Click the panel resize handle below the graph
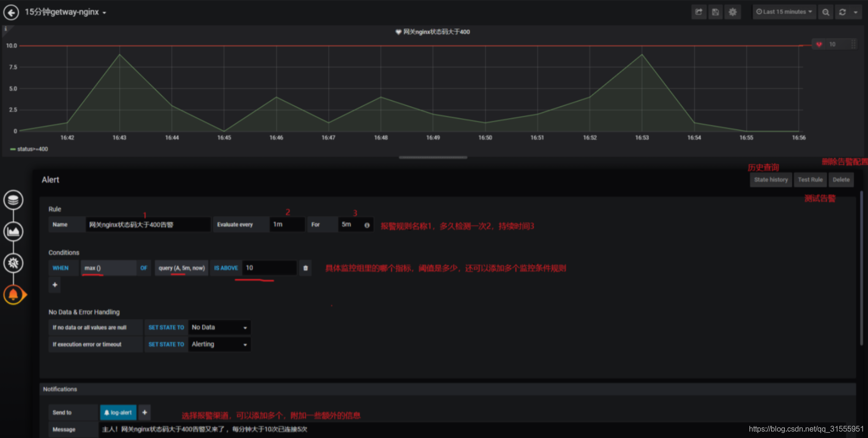The image size is (868, 438). pyautogui.click(x=433, y=158)
